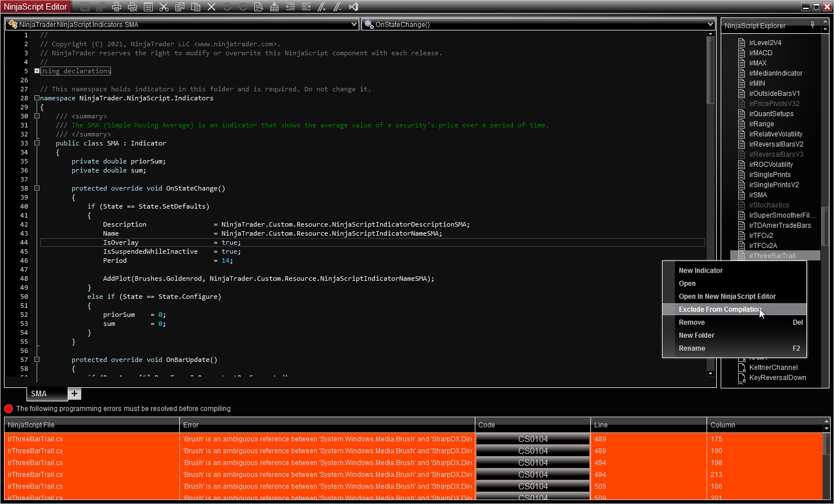This screenshot has width=834, height=504.
Task: Click the NinjaScript Explorer panel down arrow
Action: 825,29
